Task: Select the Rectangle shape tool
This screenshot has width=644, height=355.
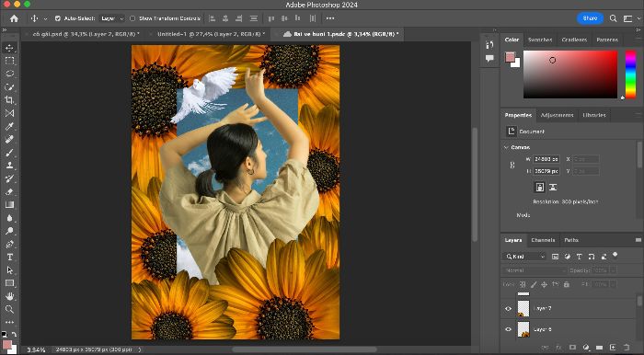Action: click(x=9, y=283)
